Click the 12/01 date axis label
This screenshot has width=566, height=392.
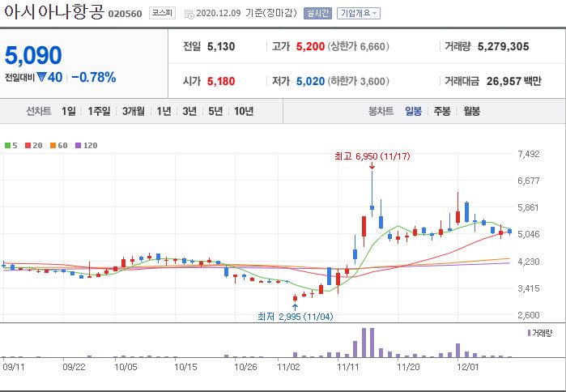tap(468, 367)
